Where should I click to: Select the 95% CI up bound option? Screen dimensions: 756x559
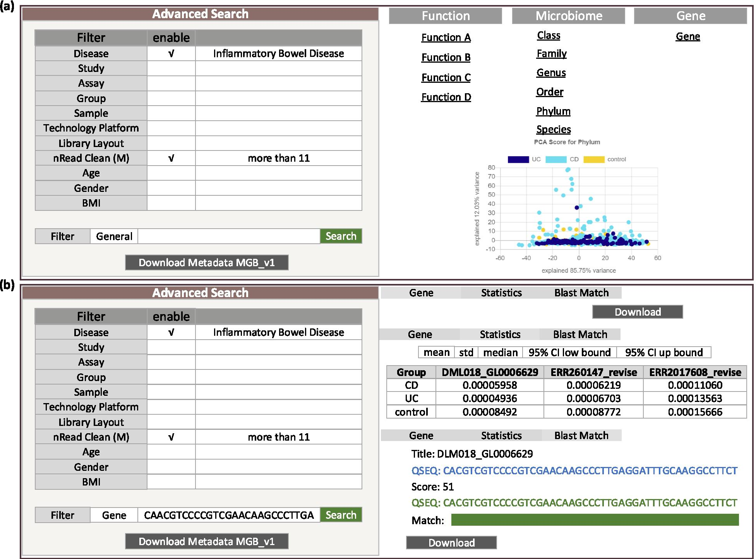pos(664,352)
